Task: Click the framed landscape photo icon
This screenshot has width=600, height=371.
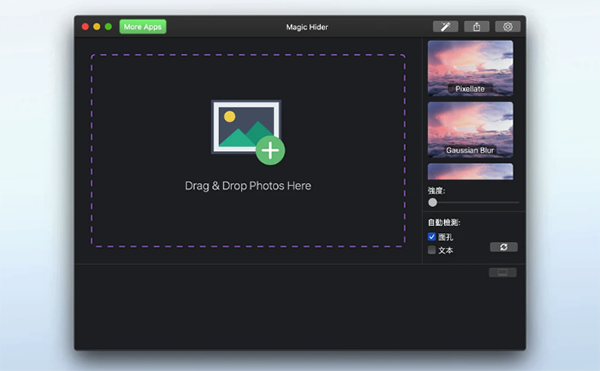Action: [246, 127]
